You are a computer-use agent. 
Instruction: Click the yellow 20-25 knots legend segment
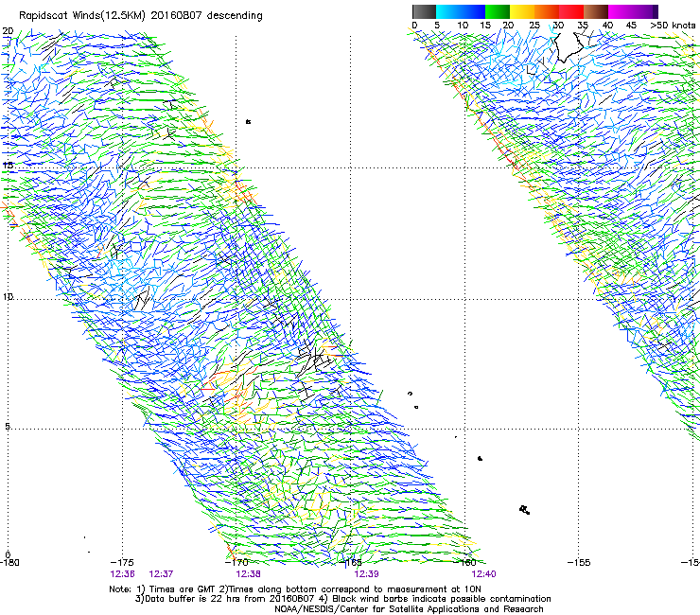coord(522,11)
